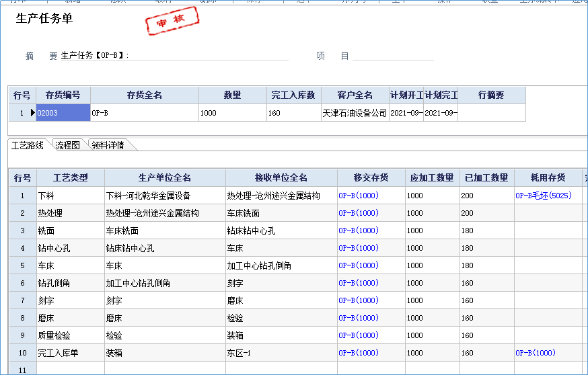
Task: Open OP-B(1000) transfer link in 下料 row
Action: (x=359, y=196)
